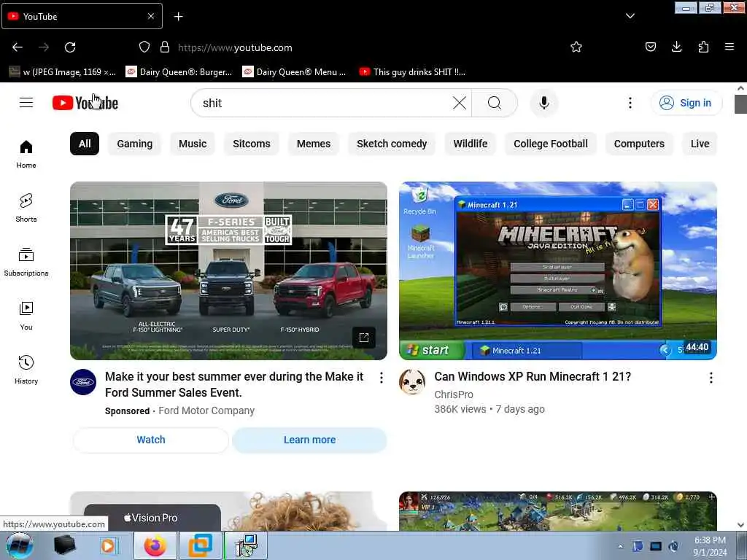Select the Music filter chip

(193, 144)
